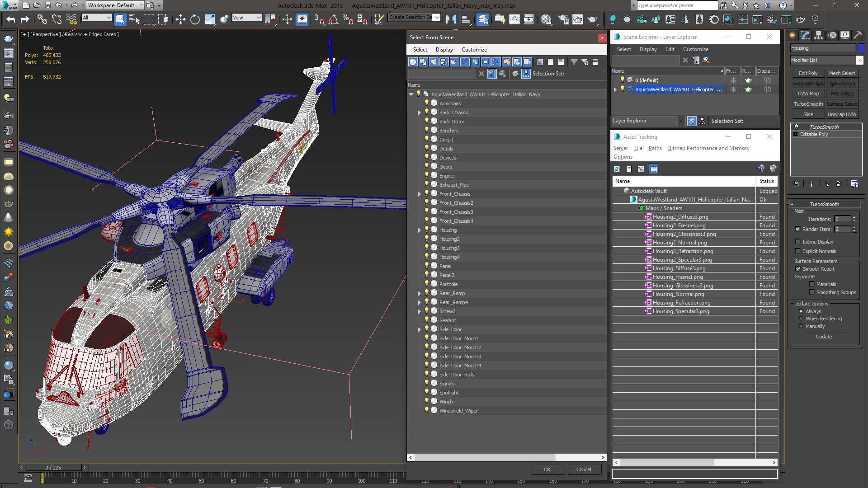Screen dimensions: 868x488
Task: Enable the Isoline Display checkbox
Action: pos(797,242)
